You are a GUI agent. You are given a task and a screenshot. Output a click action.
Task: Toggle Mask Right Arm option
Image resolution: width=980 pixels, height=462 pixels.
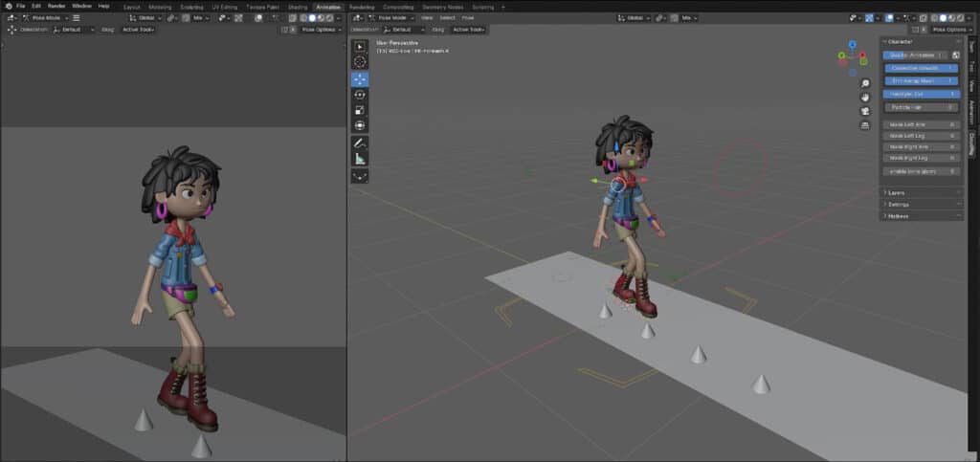click(x=922, y=146)
